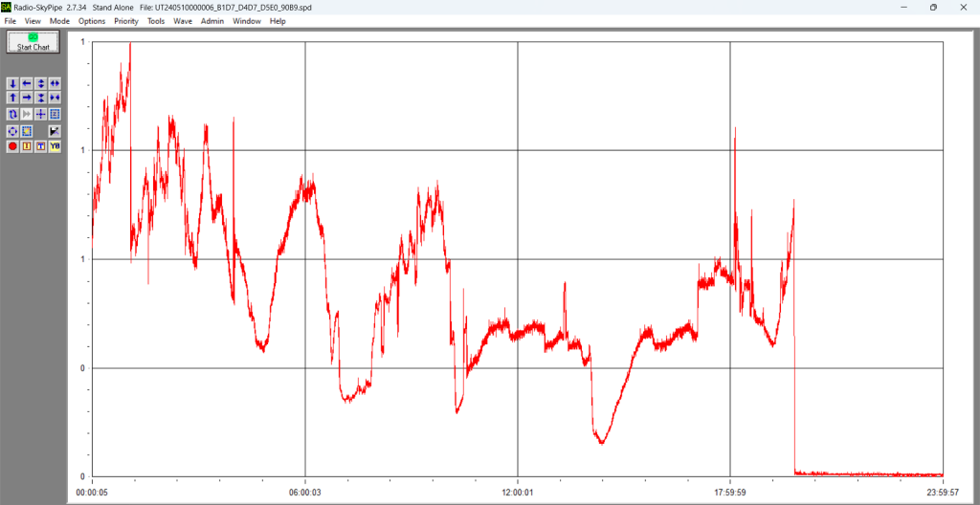
Task: Click the blue up-arrow pan icon
Action: pyautogui.click(x=13, y=98)
